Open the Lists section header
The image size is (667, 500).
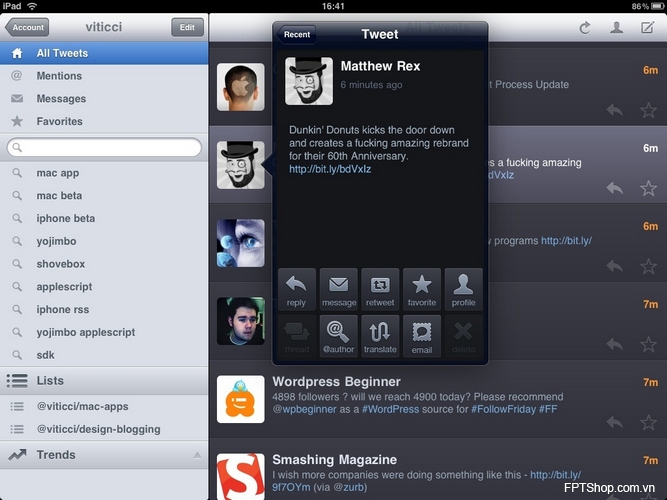coord(104,380)
